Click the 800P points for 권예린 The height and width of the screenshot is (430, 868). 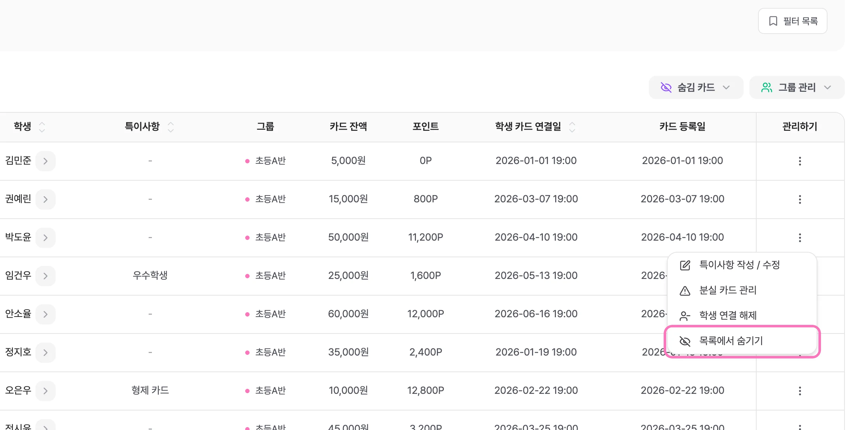tap(426, 199)
